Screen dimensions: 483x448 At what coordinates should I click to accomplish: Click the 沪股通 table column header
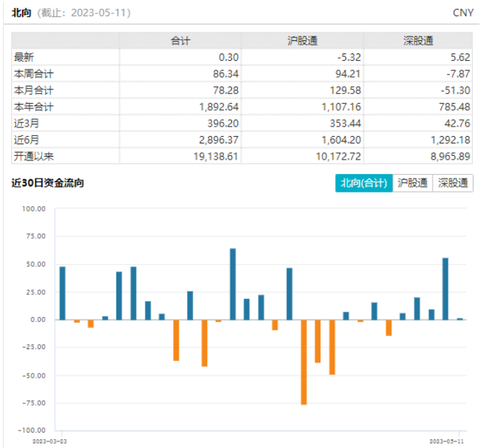[302, 41]
